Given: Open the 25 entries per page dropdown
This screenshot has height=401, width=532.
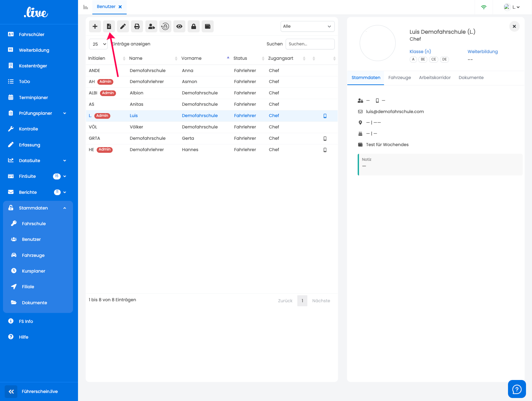Looking at the screenshot, I should coord(98,44).
